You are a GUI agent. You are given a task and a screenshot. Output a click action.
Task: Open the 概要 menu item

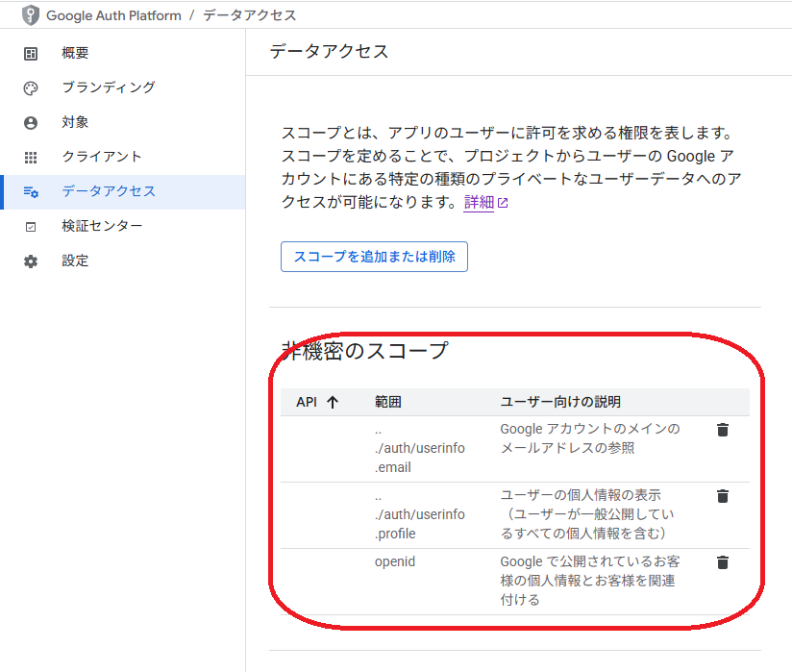click(75, 54)
